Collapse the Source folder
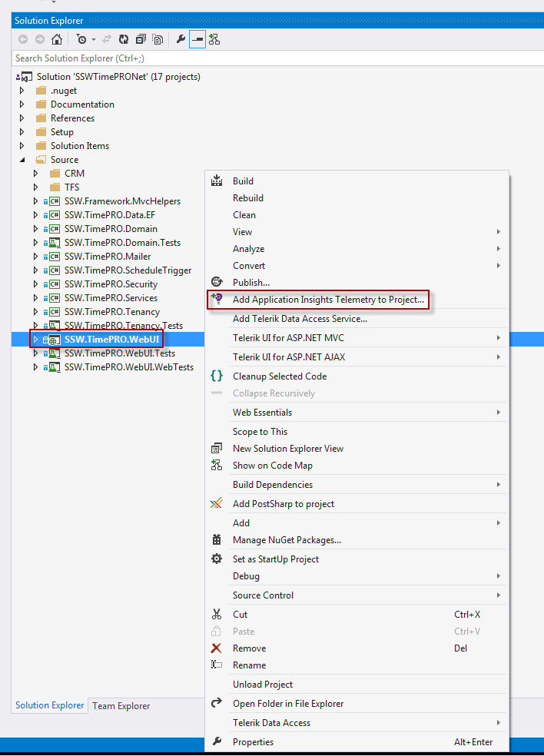Viewport: 544px width, 756px height. (x=22, y=160)
